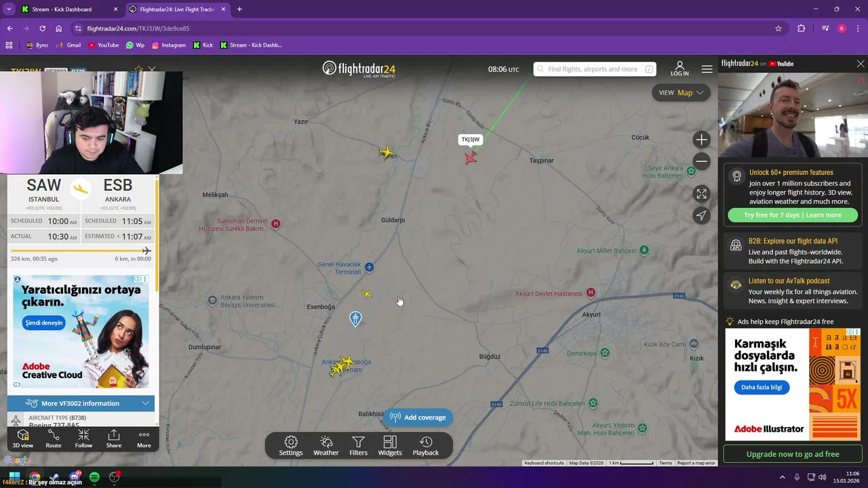Show the flight Route on the map
Screen dimensions: 868x488
(x=54, y=439)
